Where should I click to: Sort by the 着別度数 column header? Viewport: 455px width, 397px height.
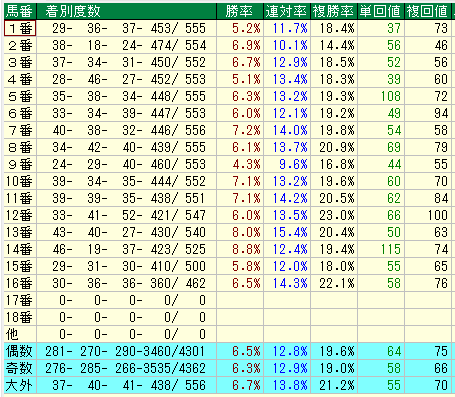pyautogui.click(x=127, y=11)
